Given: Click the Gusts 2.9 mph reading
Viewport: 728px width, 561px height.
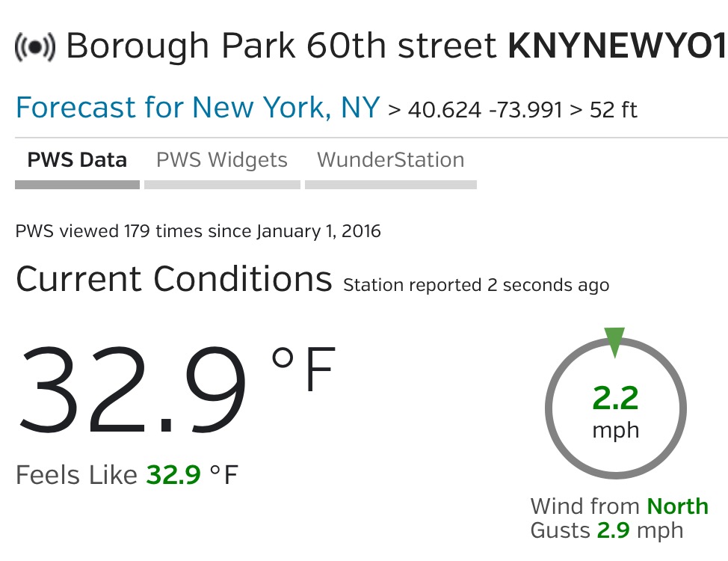Looking at the screenshot, I should [x=606, y=530].
